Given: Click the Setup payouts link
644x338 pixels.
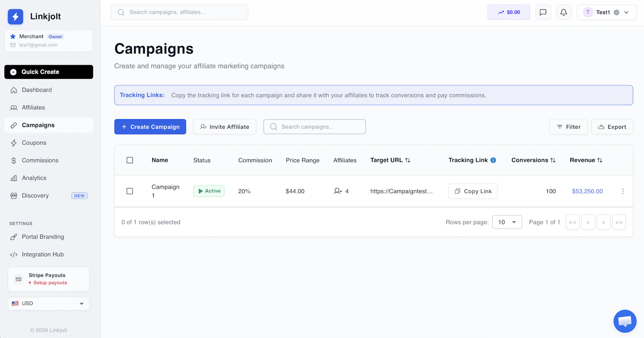Looking at the screenshot, I should (50, 283).
